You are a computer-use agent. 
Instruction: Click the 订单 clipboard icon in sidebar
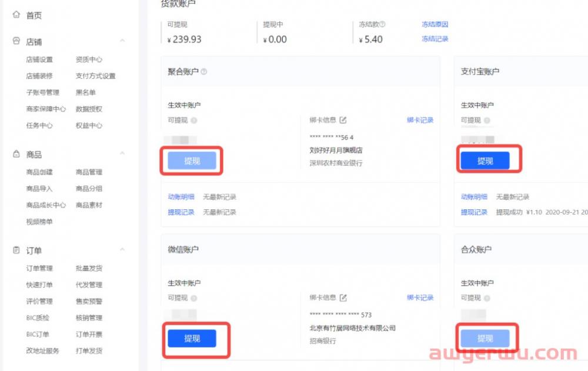(x=16, y=250)
